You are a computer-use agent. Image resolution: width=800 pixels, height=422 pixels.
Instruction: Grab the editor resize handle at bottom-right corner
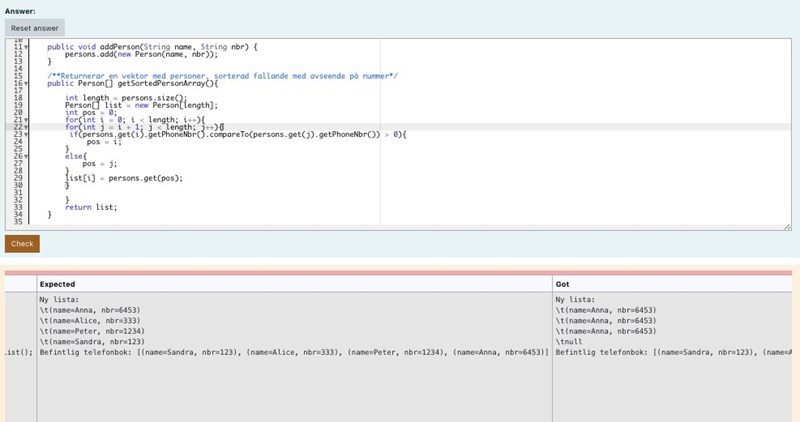[x=788, y=227]
